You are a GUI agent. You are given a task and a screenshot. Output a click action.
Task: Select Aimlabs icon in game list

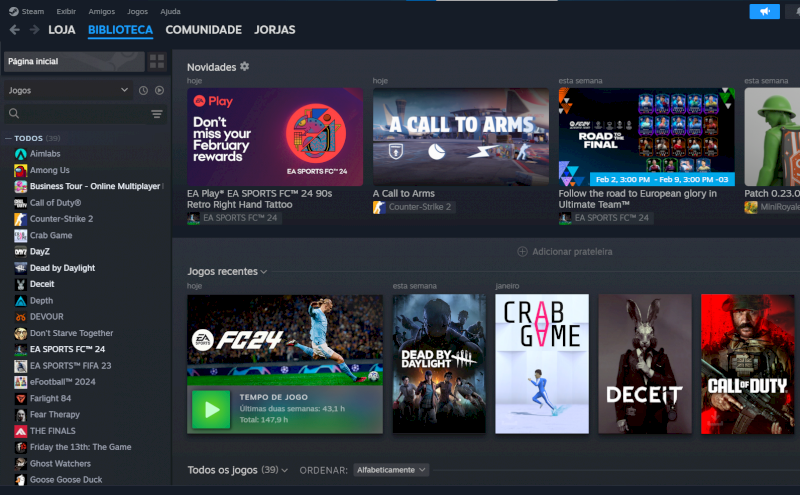(20, 154)
